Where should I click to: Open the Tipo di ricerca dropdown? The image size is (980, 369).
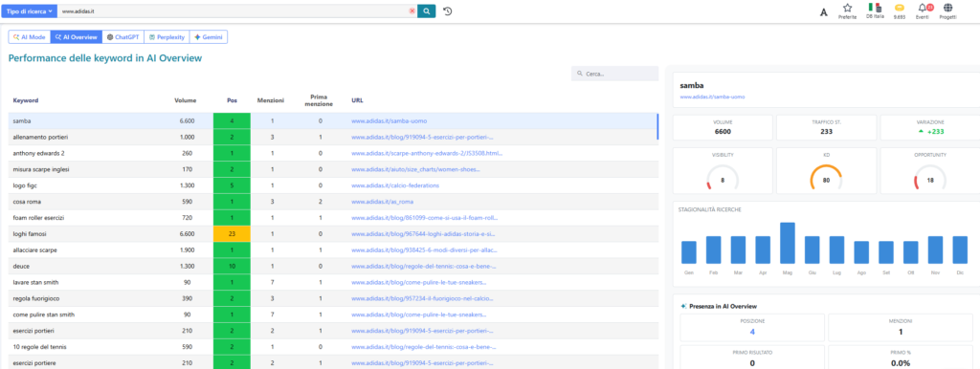(30, 11)
